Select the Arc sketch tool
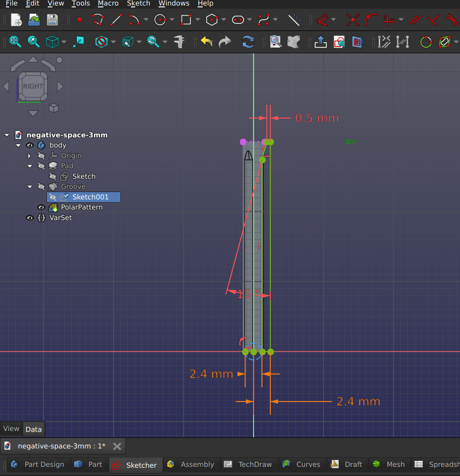The height and width of the screenshot is (476, 460). point(134,20)
